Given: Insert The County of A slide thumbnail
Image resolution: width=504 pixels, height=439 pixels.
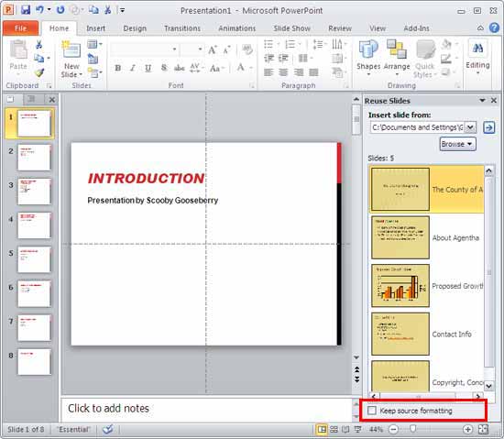Looking at the screenshot, I should [x=400, y=190].
